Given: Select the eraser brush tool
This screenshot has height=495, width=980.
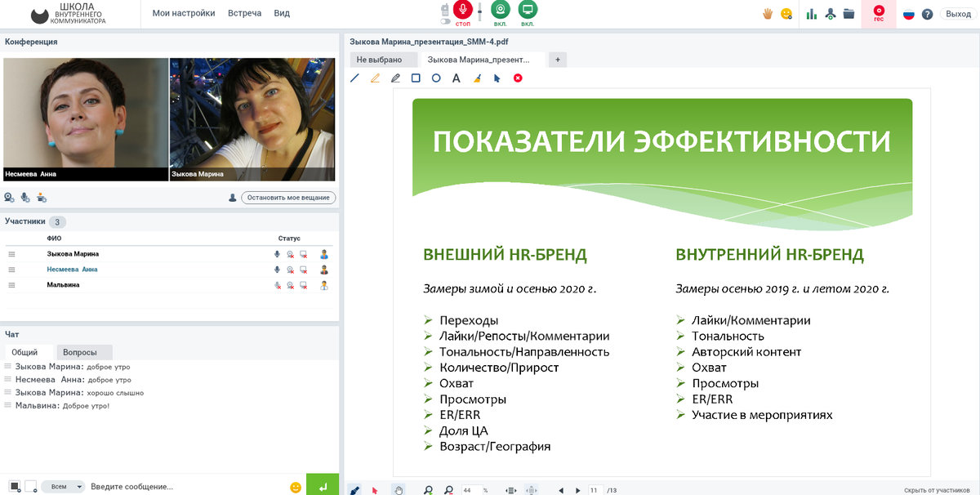Looking at the screenshot, I should [477, 78].
